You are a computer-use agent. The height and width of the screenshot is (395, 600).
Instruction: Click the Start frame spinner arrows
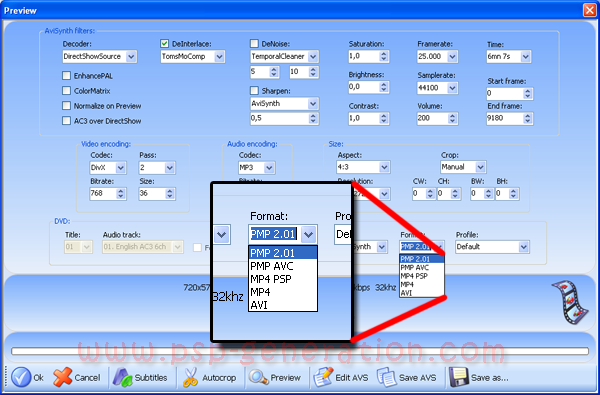(x=528, y=94)
